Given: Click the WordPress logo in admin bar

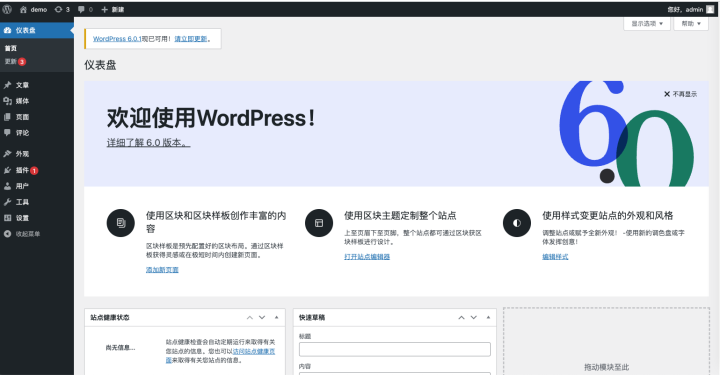Looking at the screenshot, I should click(7, 9).
